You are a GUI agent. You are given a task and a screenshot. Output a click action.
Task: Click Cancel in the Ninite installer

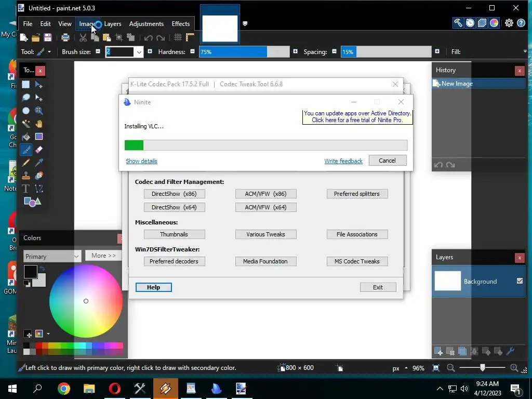tap(388, 161)
